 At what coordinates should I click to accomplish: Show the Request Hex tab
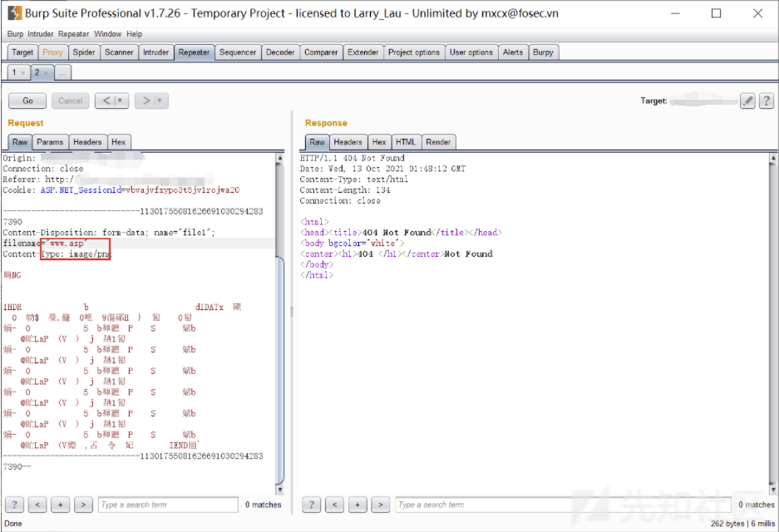[119, 142]
